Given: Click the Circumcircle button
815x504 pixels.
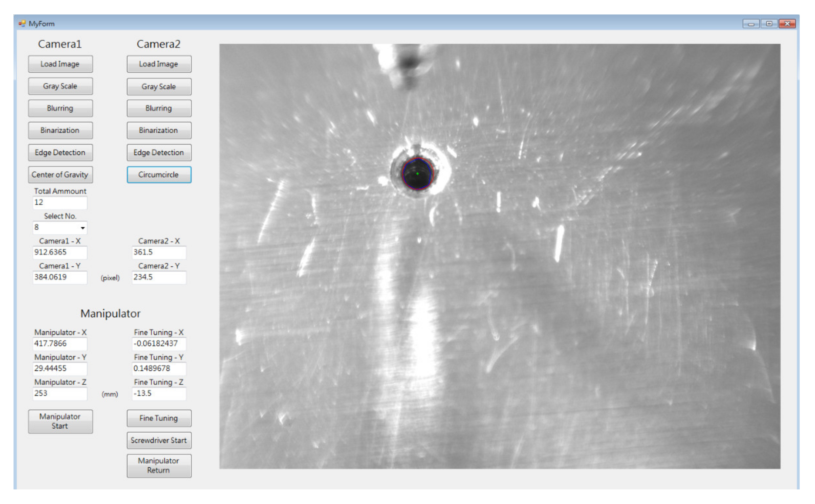Looking at the screenshot, I should [x=159, y=175].
